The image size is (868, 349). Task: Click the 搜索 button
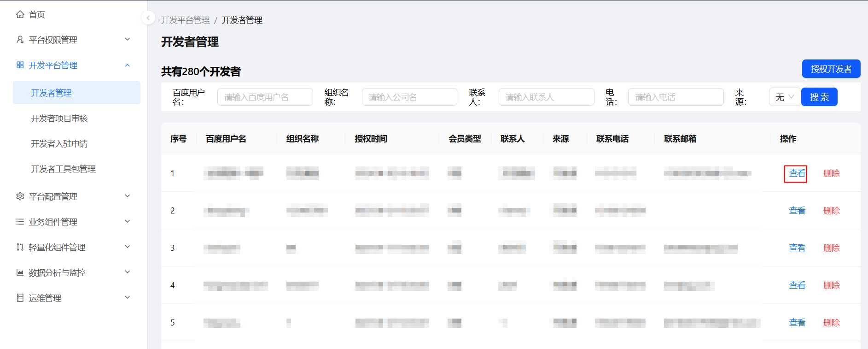point(819,97)
